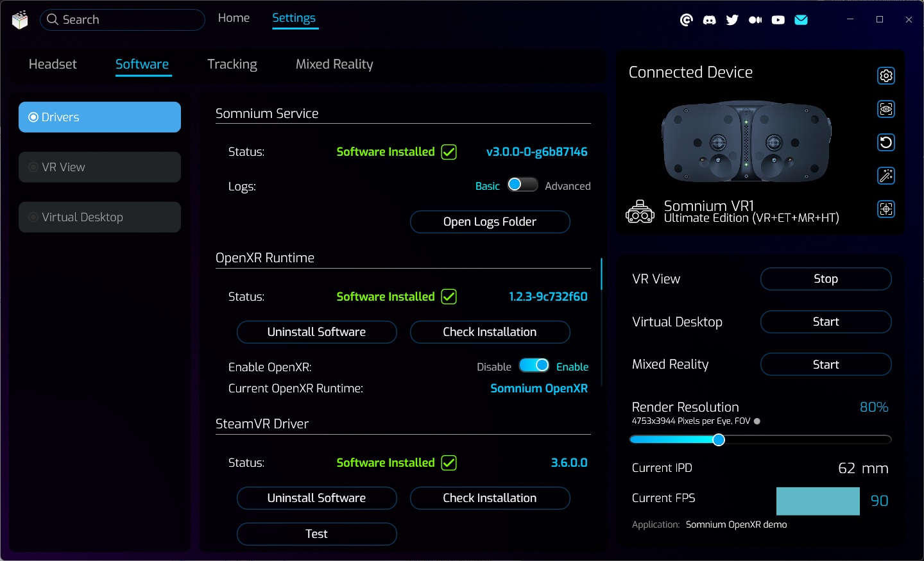Screen dimensions: 924x561
Task: Switch to the Tracking tab
Action: pos(232,64)
